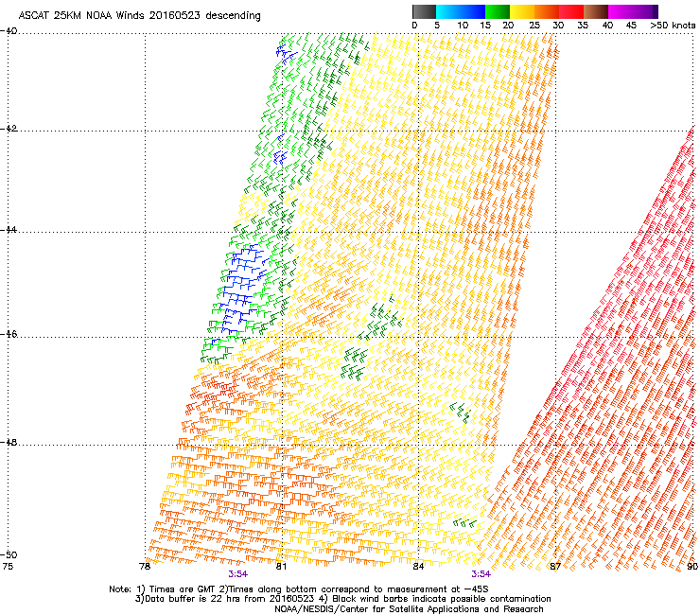Click the gray 0-5 knots legend swatch

coord(424,11)
